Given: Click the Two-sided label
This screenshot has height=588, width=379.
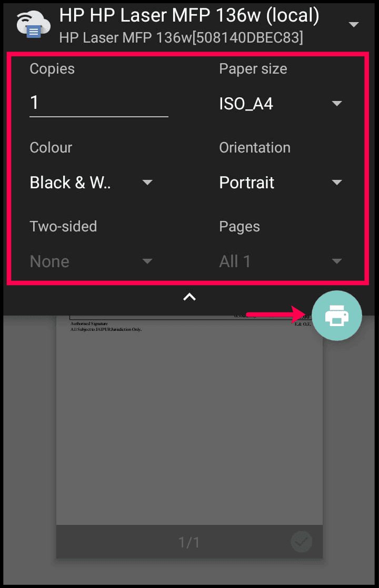Looking at the screenshot, I should tap(63, 227).
